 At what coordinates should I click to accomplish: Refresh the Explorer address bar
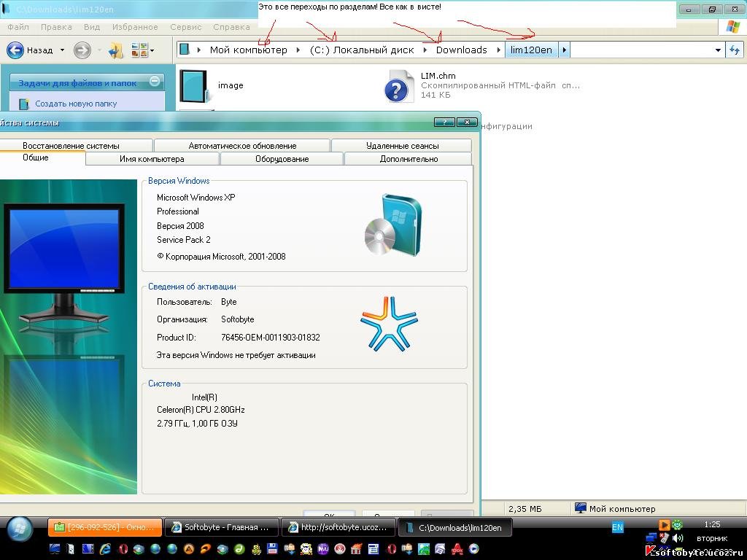click(735, 50)
